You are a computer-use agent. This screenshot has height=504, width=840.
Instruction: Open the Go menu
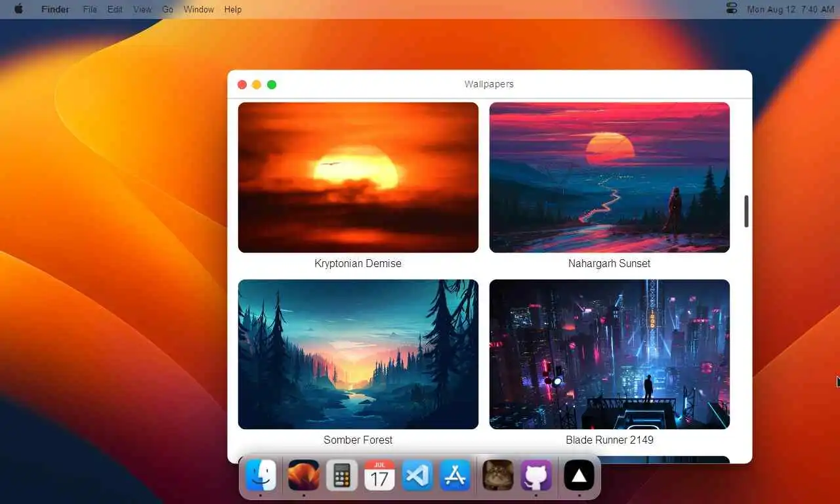[167, 9]
